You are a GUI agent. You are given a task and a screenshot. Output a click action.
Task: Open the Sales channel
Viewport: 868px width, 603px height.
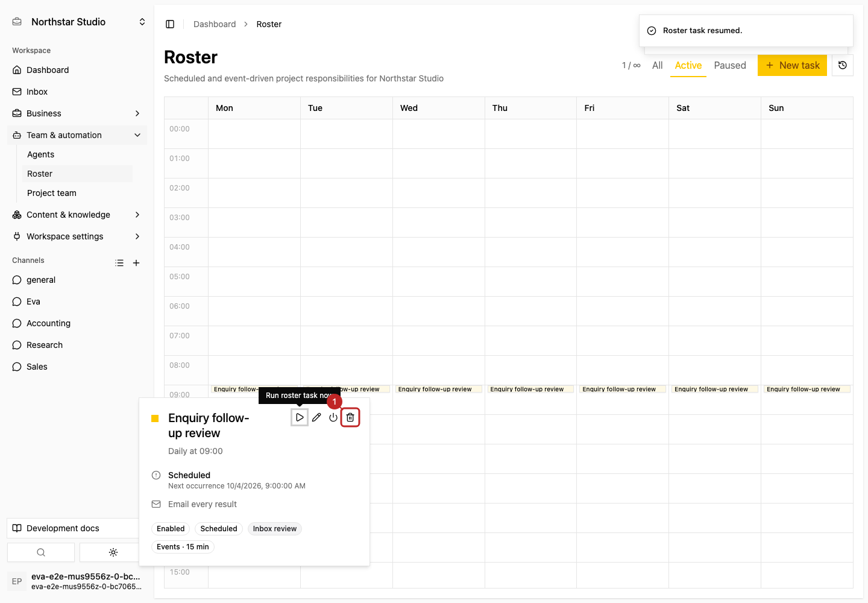click(77, 367)
